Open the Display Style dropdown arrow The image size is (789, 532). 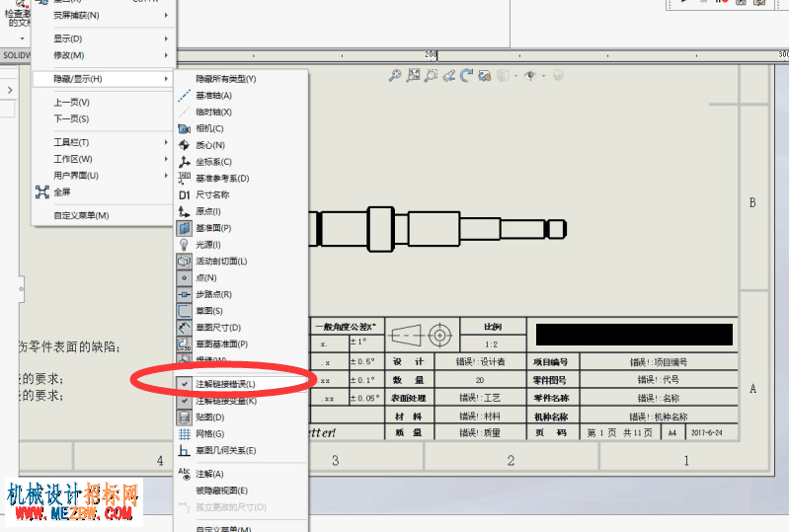tap(515, 76)
